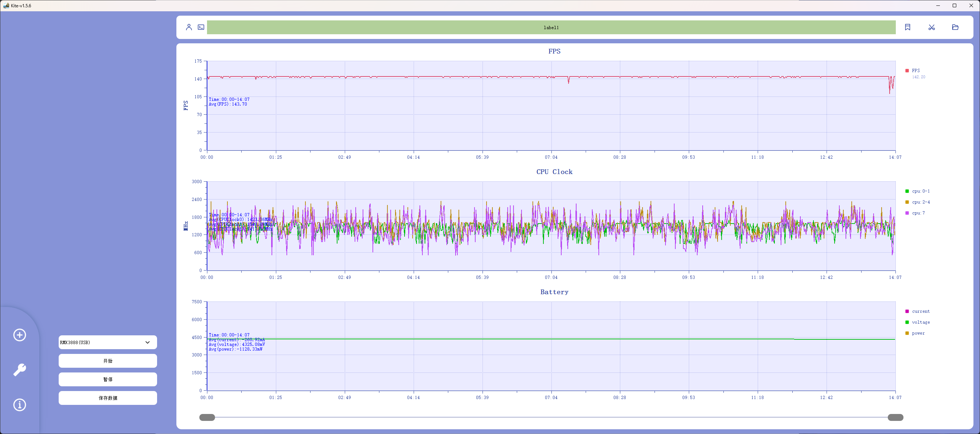This screenshot has width=980, height=434.
Task: Click the green label1 bar
Action: pyautogui.click(x=551, y=27)
